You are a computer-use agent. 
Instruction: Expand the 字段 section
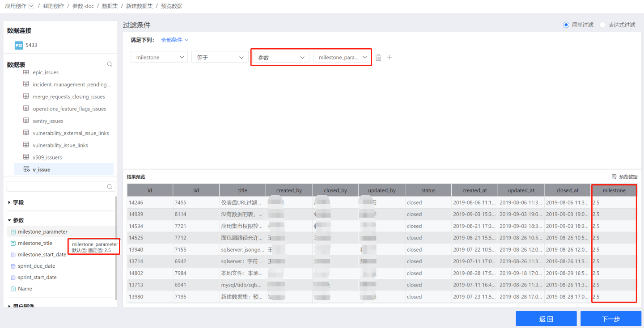(9, 202)
